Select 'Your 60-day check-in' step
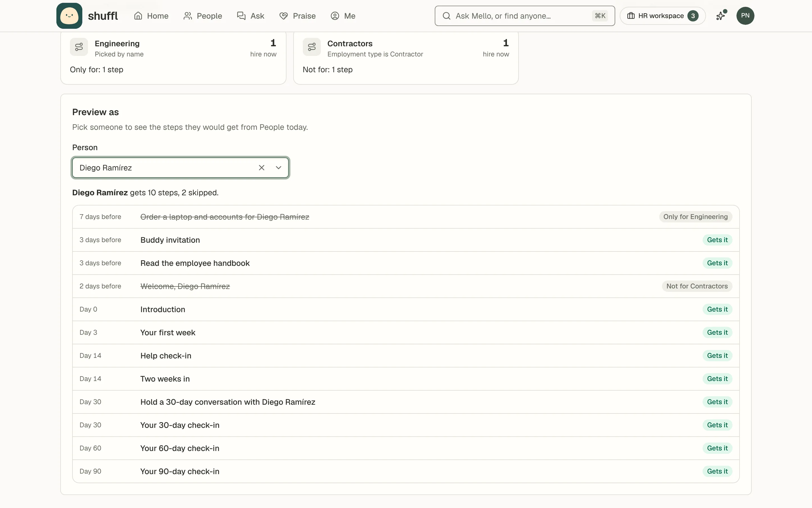812x508 pixels. (406, 448)
